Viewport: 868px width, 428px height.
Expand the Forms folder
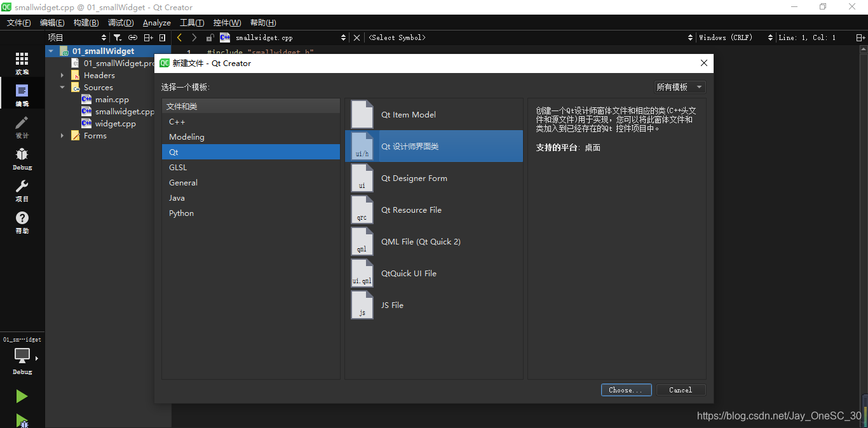click(62, 135)
